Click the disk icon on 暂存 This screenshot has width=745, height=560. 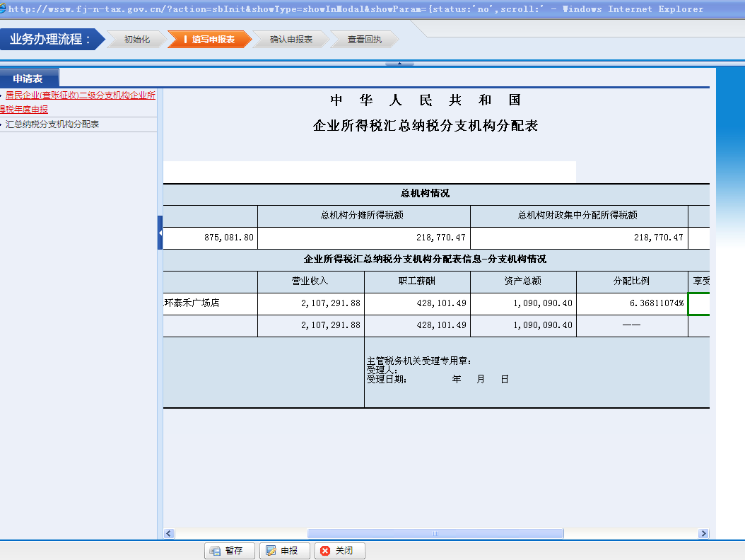(216, 551)
